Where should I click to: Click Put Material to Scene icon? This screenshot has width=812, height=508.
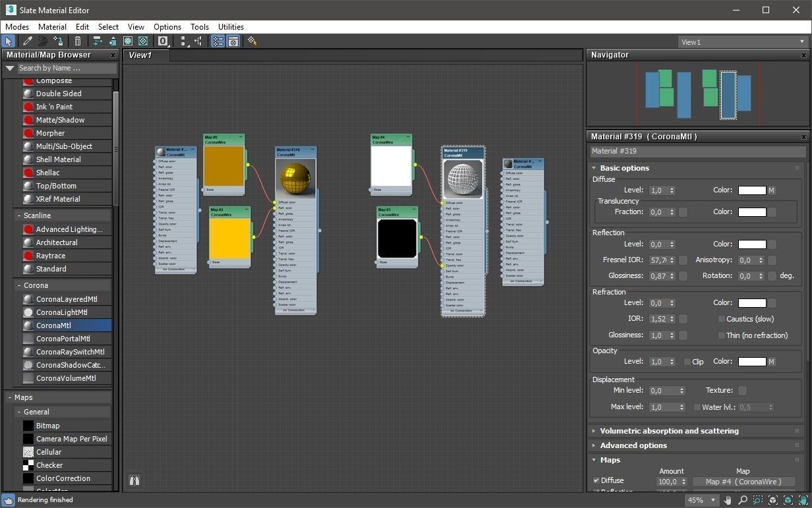[43, 41]
